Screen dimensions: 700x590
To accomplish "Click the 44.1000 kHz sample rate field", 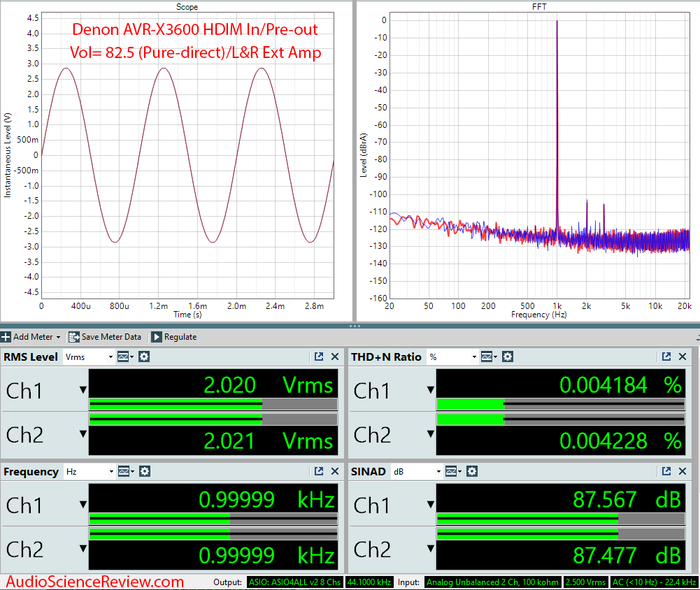I will click(x=369, y=582).
